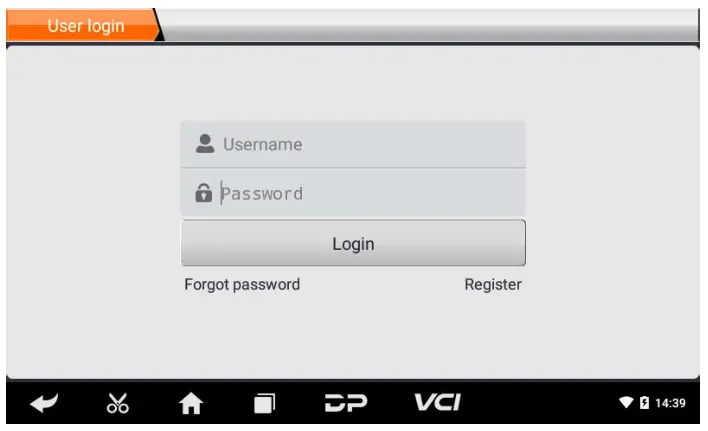Tap the scissors screenshot icon
This screenshot has height=431, width=708.
[117, 403]
